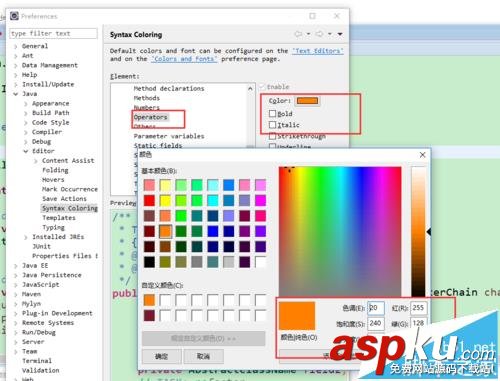Screen dimensions: 500x381
Task: Open the 'Colors and Fonts' link
Action: [x=184, y=59]
